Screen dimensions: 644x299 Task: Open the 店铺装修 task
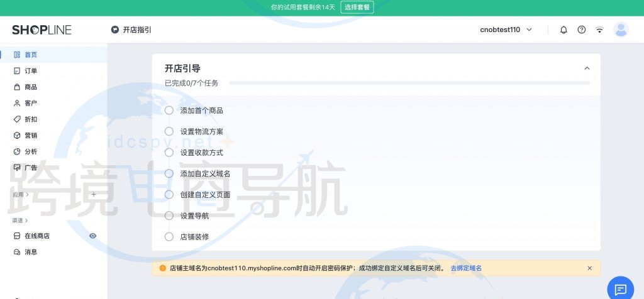coord(195,237)
